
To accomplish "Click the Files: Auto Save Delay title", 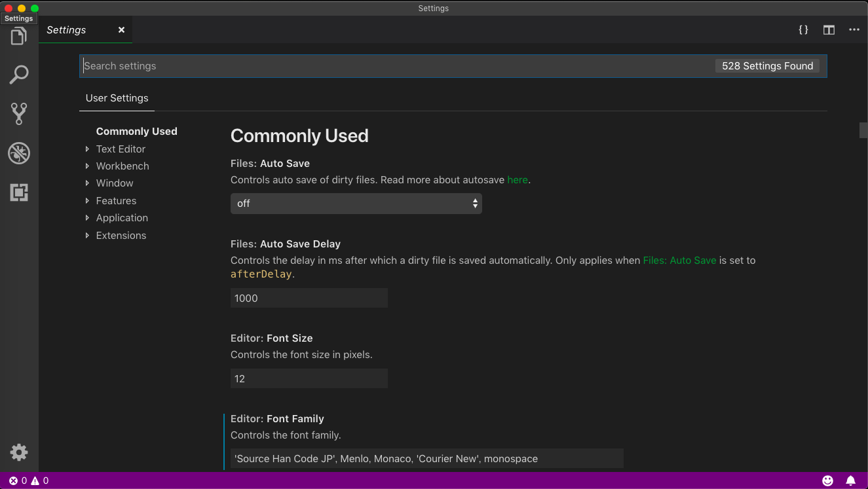I will click(286, 244).
